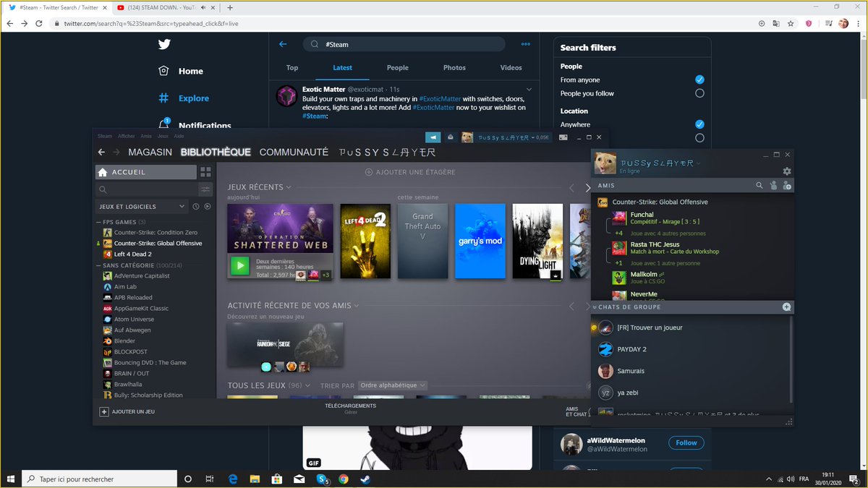
Task: Open Twitter Notifications
Action: pyautogui.click(x=193, y=125)
